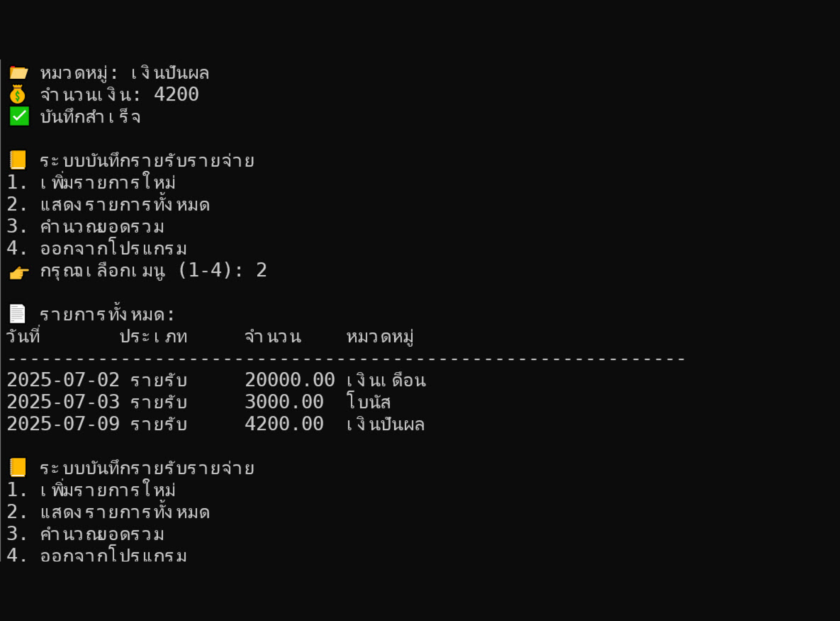Click the lower yellow ledger notebook icon
This screenshot has width=840, height=621.
[18, 467]
